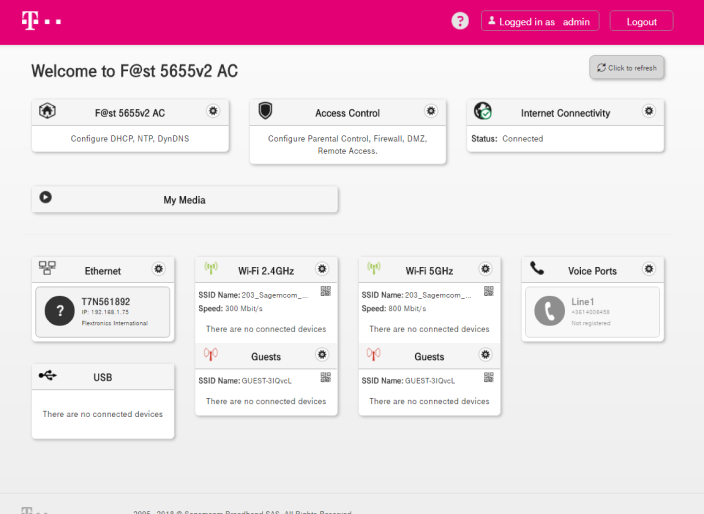
Task: Open the My Media panel
Action: coord(184,199)
